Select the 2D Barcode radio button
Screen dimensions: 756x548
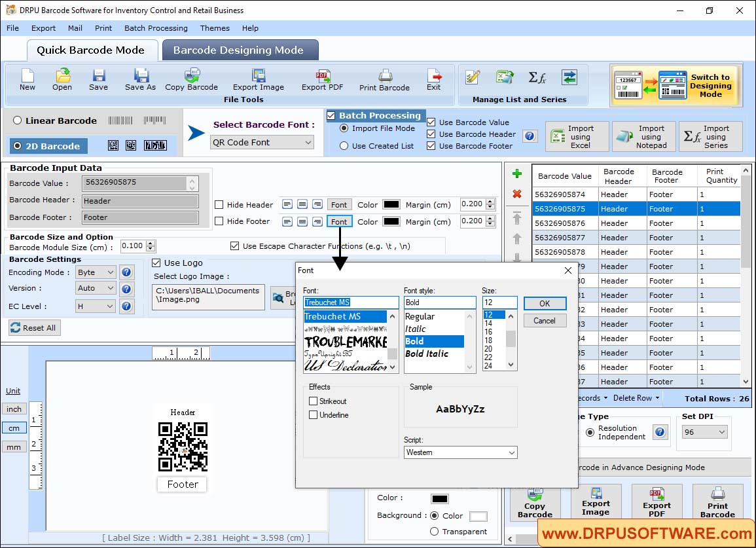tap(18, 146)
